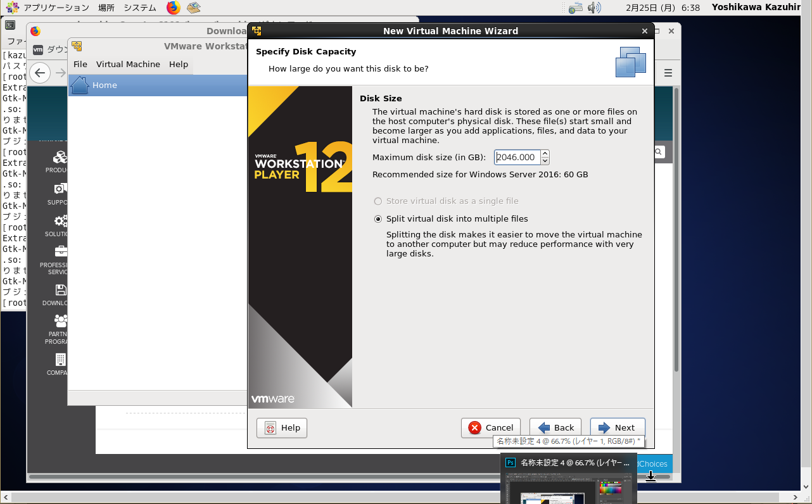This screenshot has width=812, height=504.
Task: Click the volume speaker icon in system tray
Action: coord(593,8)
